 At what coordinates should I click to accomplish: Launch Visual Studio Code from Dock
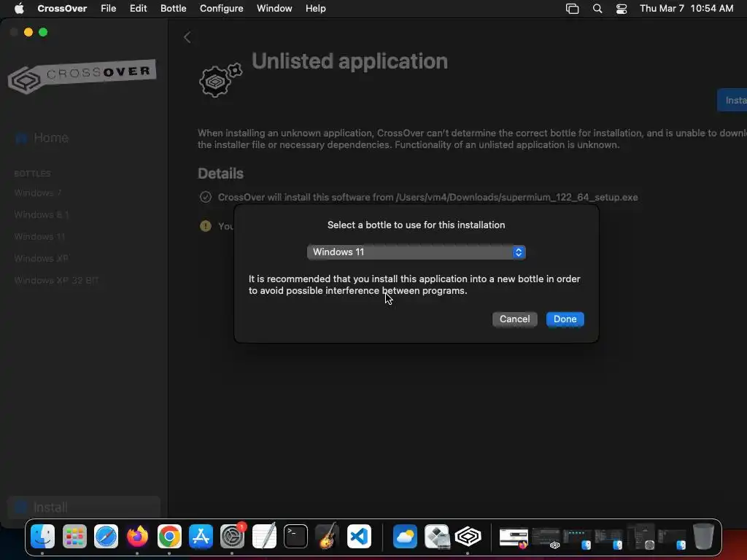(359, 536)
